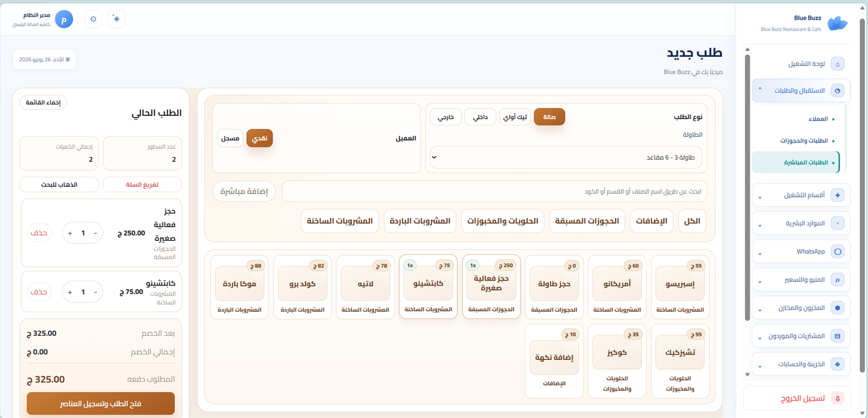The image size is (868, 418).
Task: Select order type داخلي
Action: click(480, 117)
